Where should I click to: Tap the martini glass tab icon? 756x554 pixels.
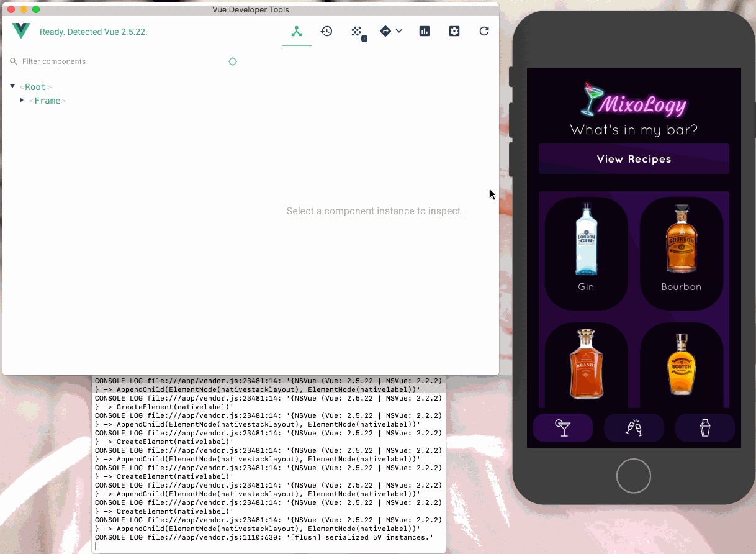pos(563,428)
